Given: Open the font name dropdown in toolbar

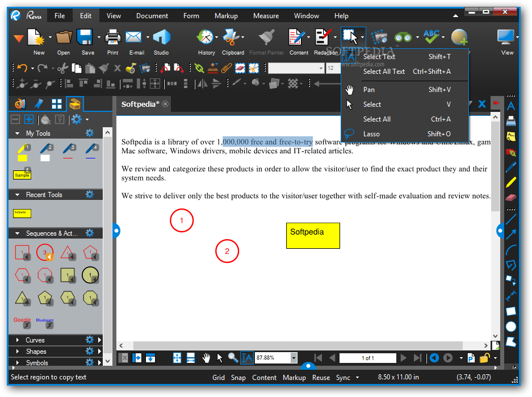Looking at the screenshot, I should click(x=321, y=68).
